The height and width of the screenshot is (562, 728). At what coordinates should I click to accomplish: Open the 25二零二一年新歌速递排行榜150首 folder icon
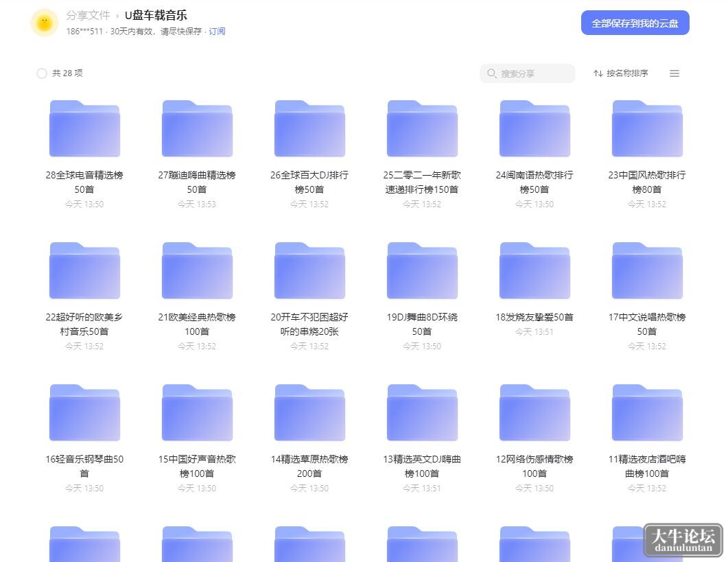(x=422, y=128)
